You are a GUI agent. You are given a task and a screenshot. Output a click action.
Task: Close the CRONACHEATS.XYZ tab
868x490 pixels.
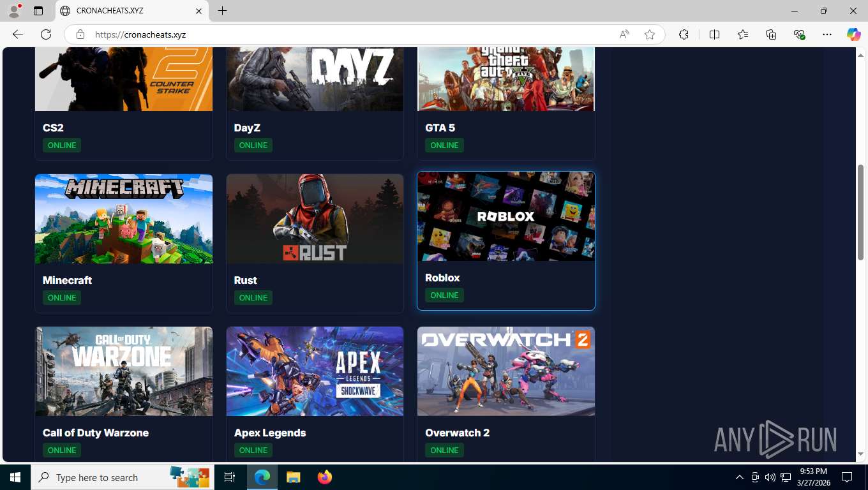pos(198,11)
